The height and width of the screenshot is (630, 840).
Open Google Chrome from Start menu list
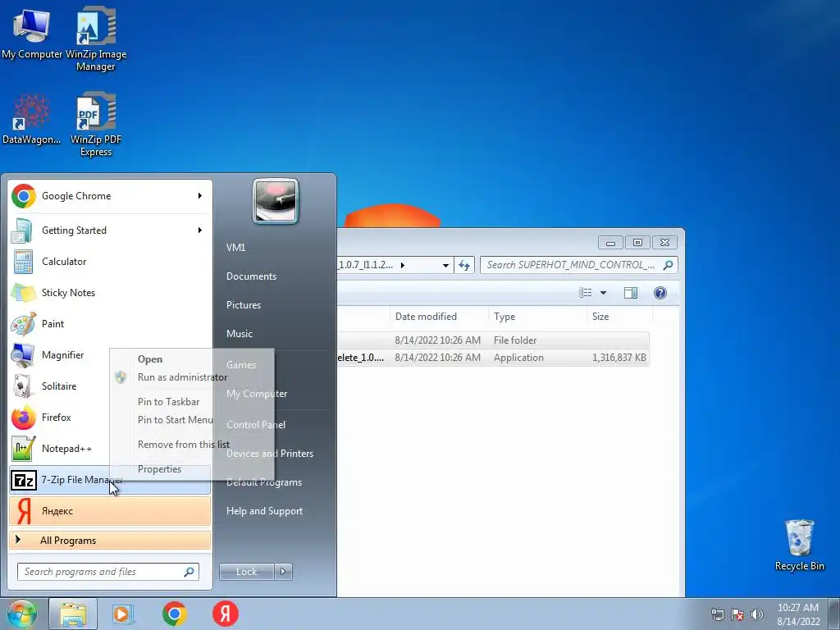click(x=110, y=196)
